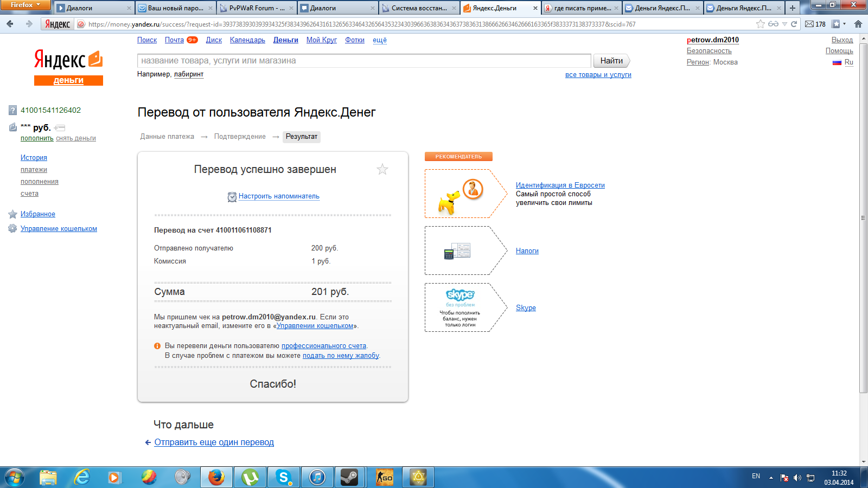Image resolution: width=868 pixels, height=488 pixels.
Task: Reload the page with refresh icon
Action: coord(794,24)
